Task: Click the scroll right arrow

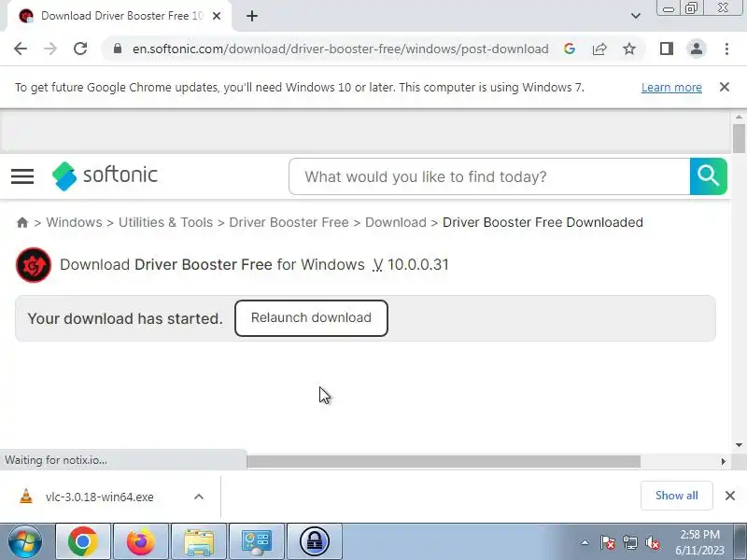Action: tap(723, 461)
